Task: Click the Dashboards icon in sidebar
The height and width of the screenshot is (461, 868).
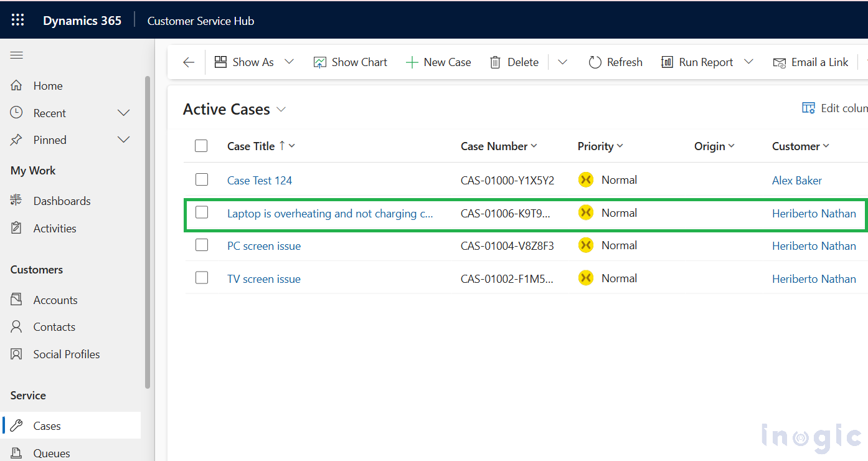Action: pyautogui.click(x=17, y=201)
